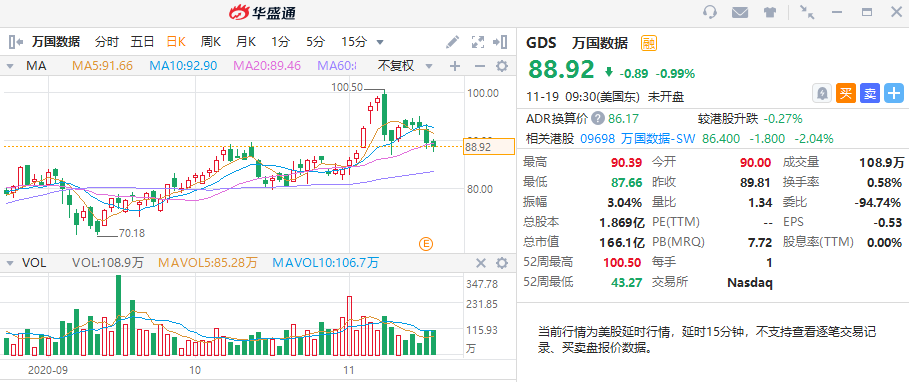Image resolution: width=909 pixels, height=382 pixels.
Task: Click the shrink window arrows icon
Action: click(806, 12)
